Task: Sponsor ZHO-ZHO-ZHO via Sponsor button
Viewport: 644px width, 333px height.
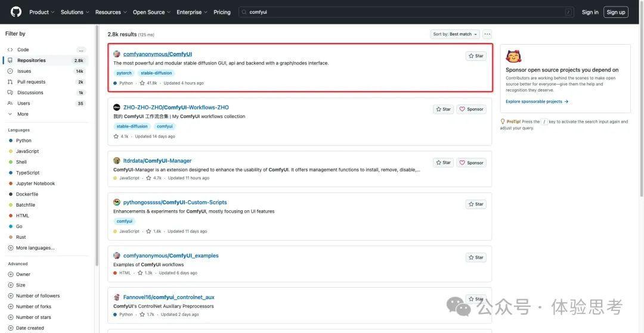Action: (471, 110)
